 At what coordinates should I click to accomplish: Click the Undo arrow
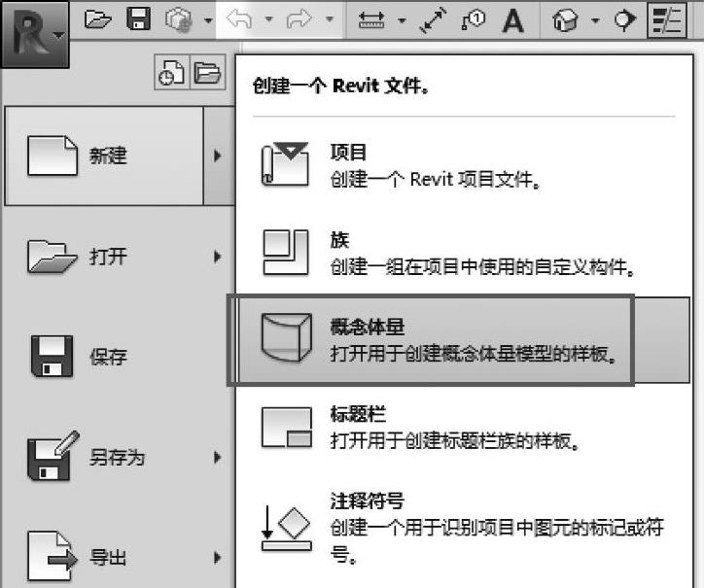pos(239,19)
